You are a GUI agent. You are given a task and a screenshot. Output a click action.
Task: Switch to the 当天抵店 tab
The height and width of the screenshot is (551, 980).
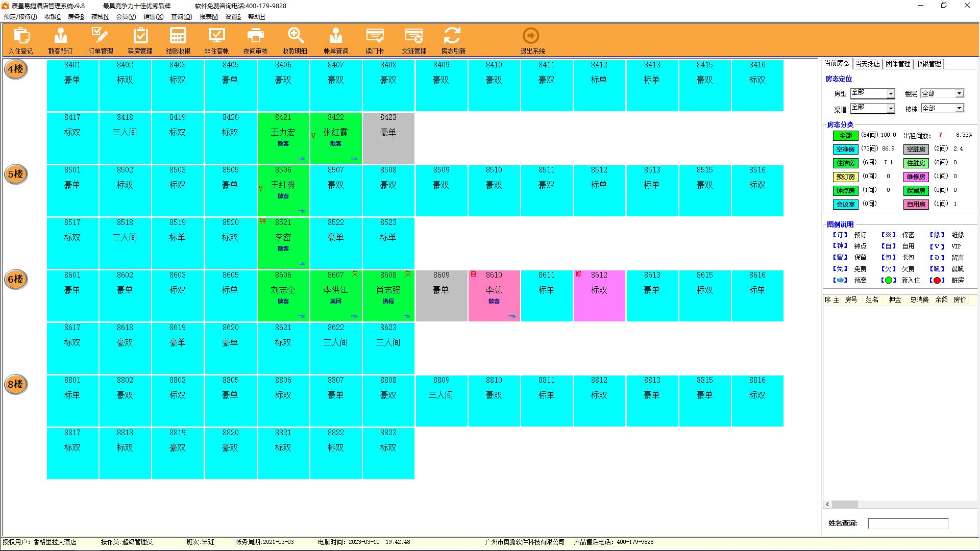pyautogui.click(x=867, y=64)
